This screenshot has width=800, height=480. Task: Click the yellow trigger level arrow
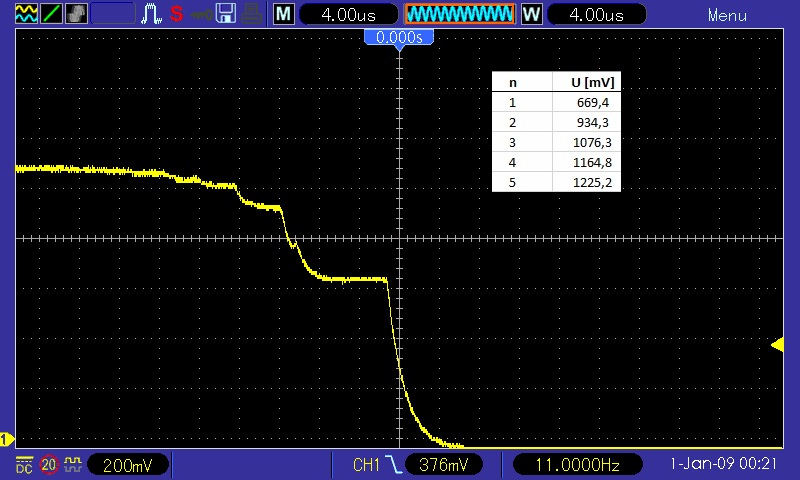(x=777, y=345)
